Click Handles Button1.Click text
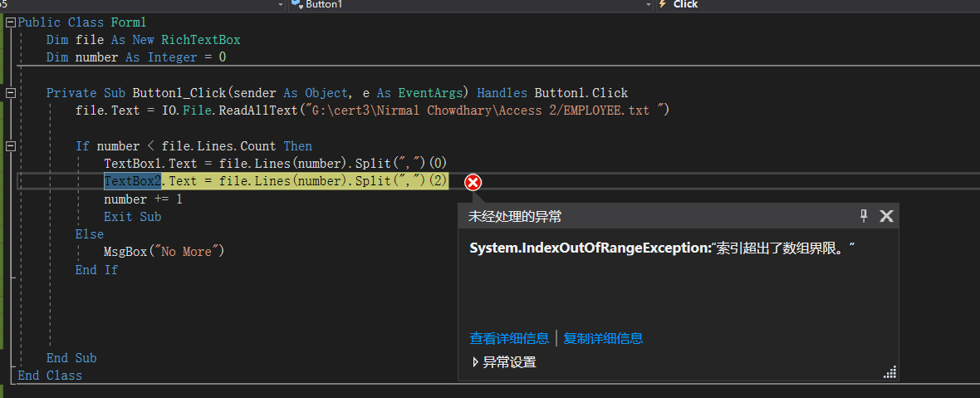Screen dimensions: 980x398 552,93
